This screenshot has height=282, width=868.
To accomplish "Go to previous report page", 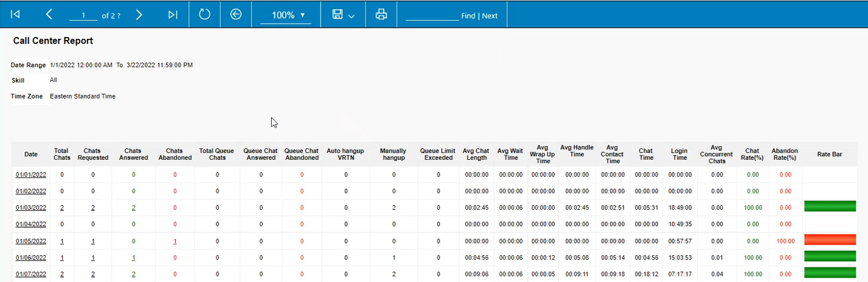I will [x=49, y=15].
